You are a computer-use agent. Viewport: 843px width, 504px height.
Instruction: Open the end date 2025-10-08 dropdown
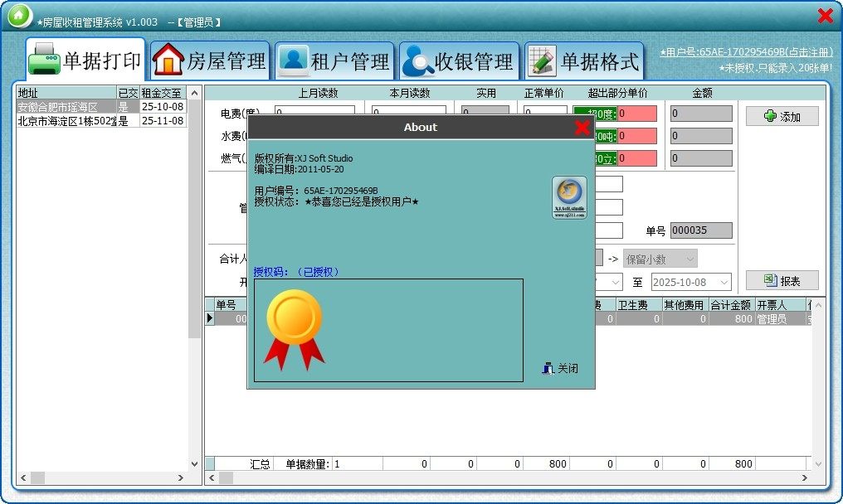point(691,282)
